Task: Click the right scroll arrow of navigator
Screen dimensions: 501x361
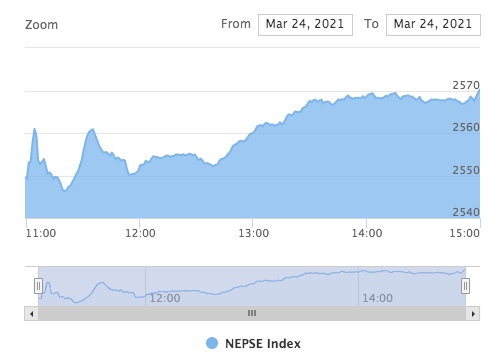Action: point(473,314)
